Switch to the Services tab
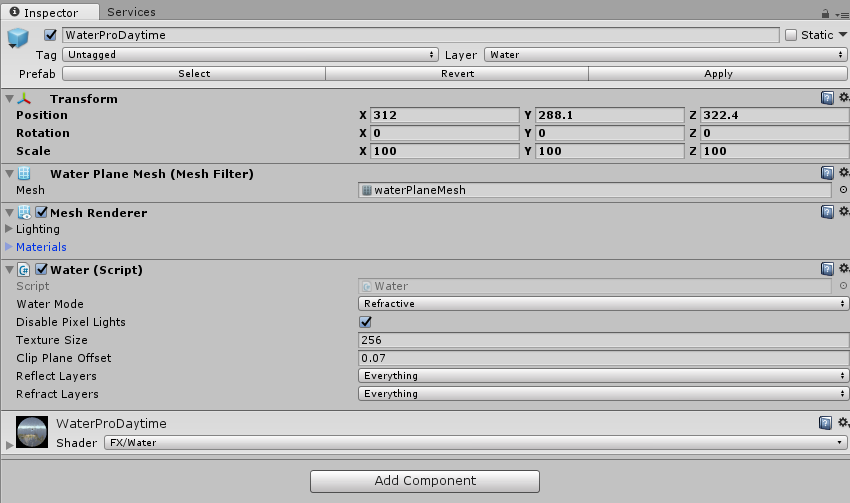The image size is (850, 503). (131, 12)
